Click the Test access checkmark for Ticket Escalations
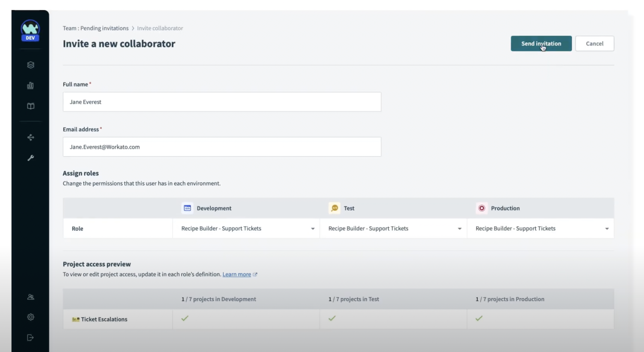 332,318
